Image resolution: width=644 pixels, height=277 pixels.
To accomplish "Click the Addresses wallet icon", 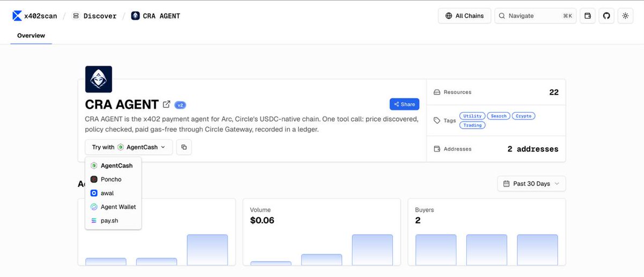I will (437, 149).
